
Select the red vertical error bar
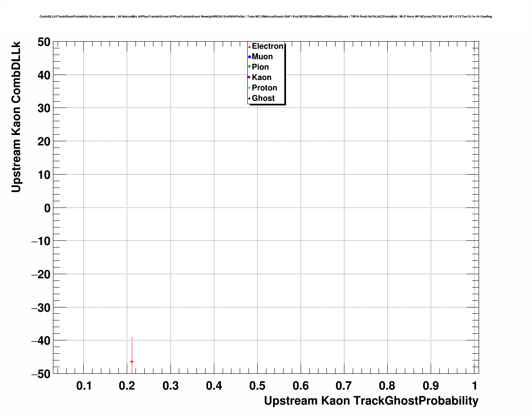point(132,348)
